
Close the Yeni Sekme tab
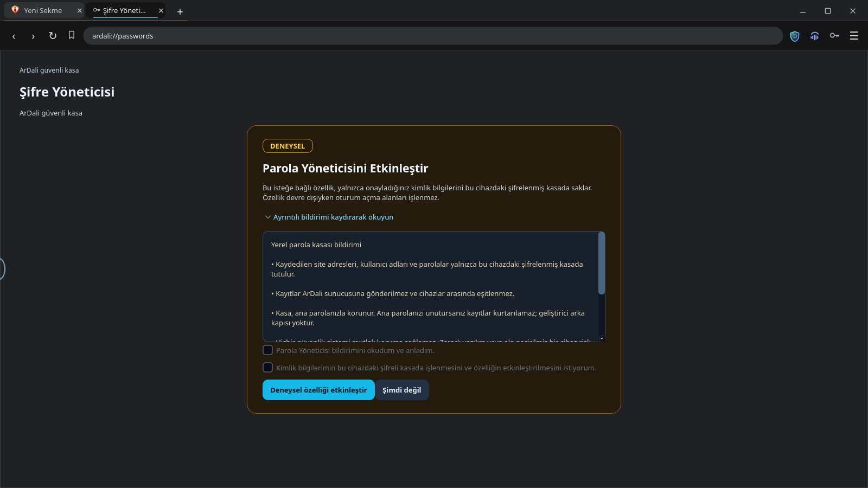click(x=79, y=10)
